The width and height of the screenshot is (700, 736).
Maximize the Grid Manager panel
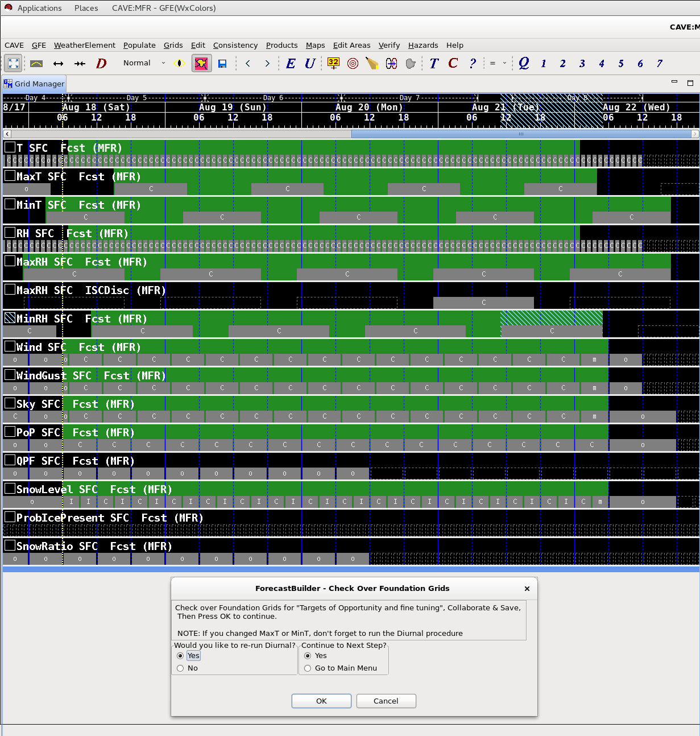click(690, 83)
